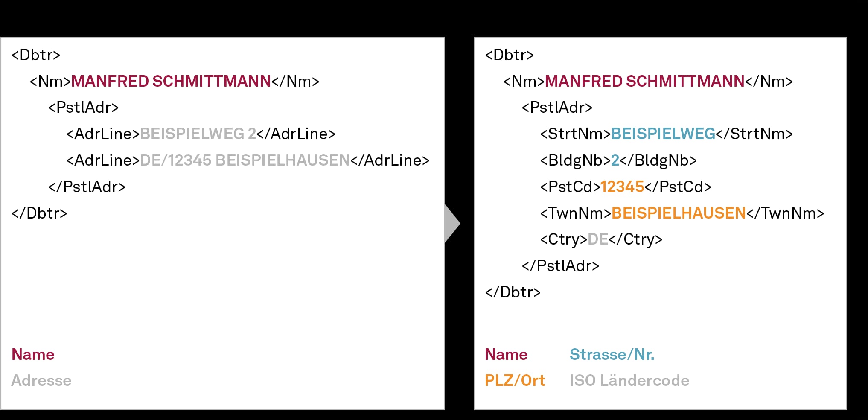Click the red Name legend in left panel

(33, 355)
